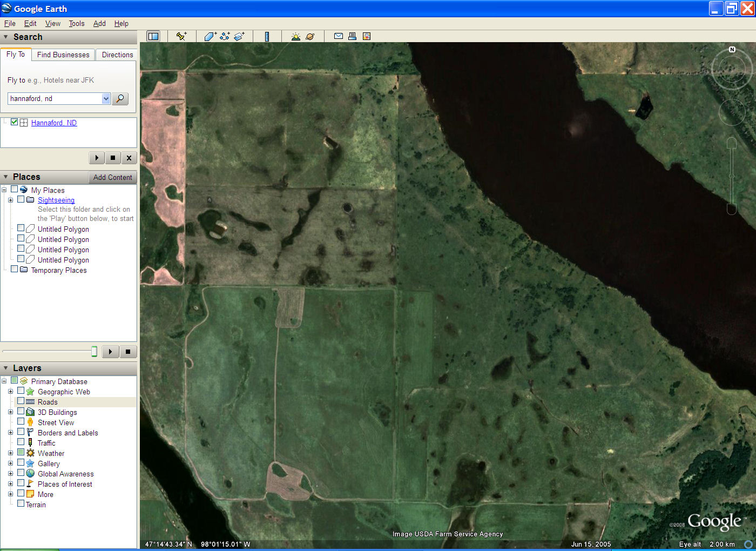Enable the Traffic layer checkbox
756x551 pixels.
(x=21, y=442)
